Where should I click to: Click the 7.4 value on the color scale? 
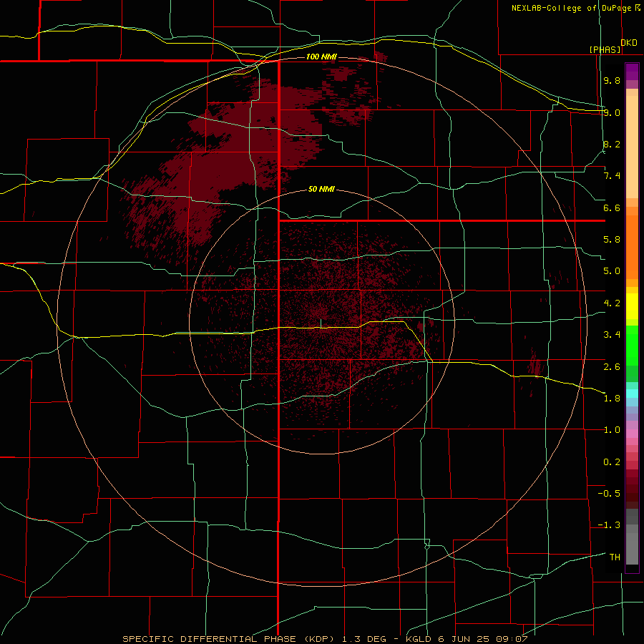612,176
